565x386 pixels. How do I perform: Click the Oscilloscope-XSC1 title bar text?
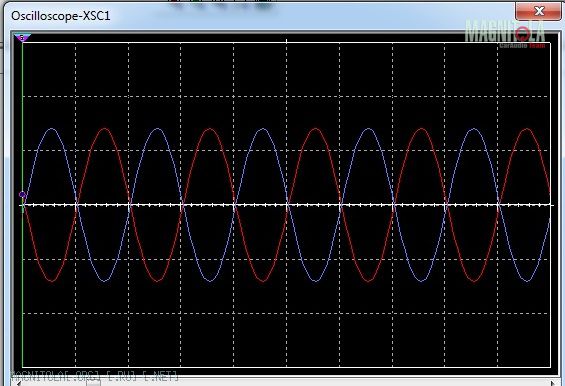click(61, 16)
